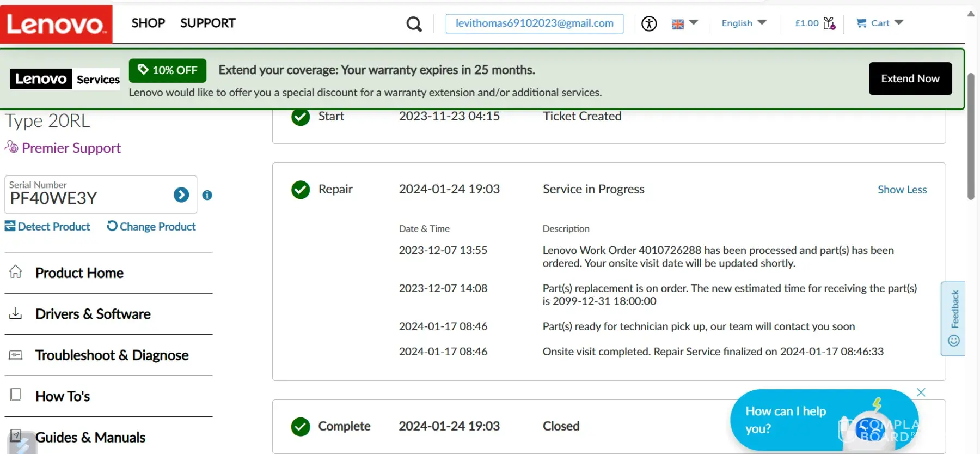
Task: Close the chat help bubble
Action: coord(921,392)
